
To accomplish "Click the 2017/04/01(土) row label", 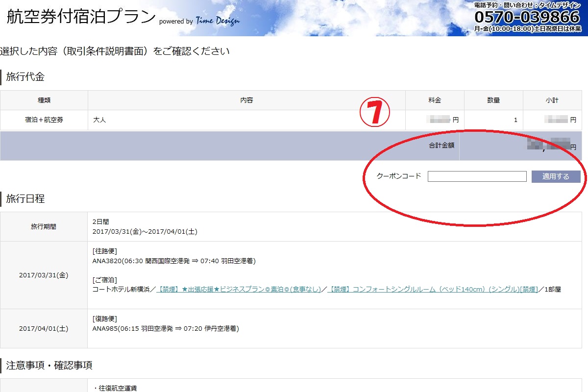I will point(44,329).
